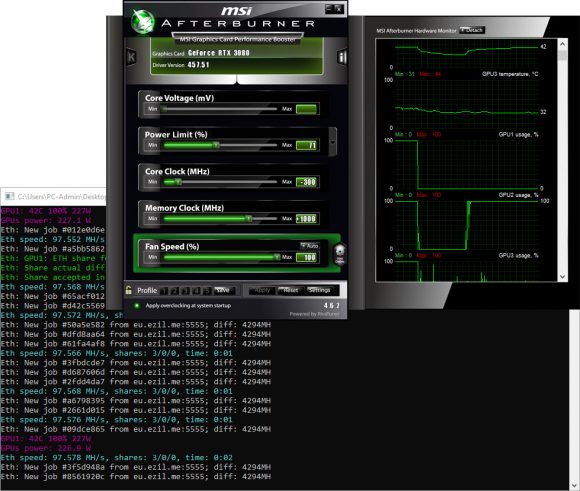Click the Power Limit value field showing 71

coord(306,145)
